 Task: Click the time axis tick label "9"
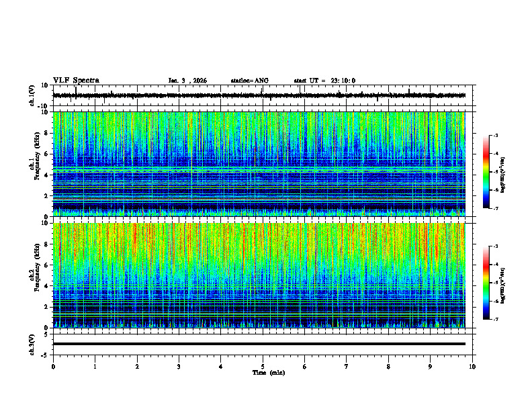(430, 367)
